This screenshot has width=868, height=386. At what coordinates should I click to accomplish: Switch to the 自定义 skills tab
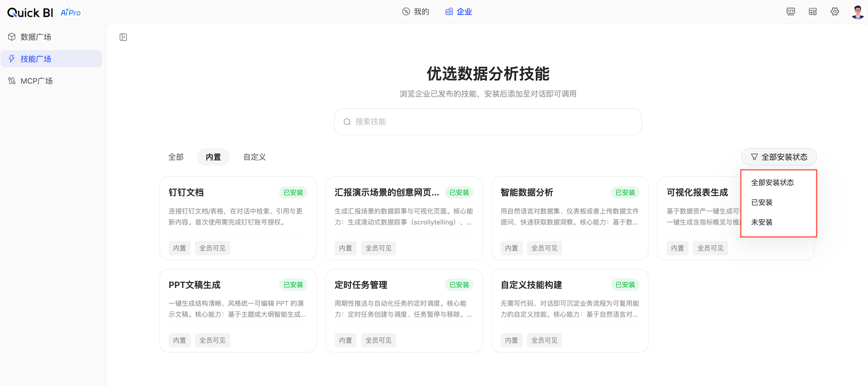pos(255,157)
